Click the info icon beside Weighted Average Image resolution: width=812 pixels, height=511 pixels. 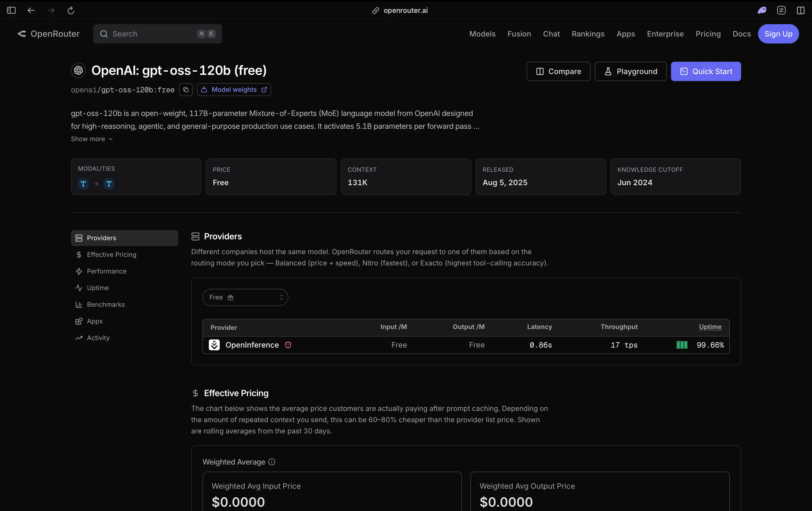coord(272,462)
